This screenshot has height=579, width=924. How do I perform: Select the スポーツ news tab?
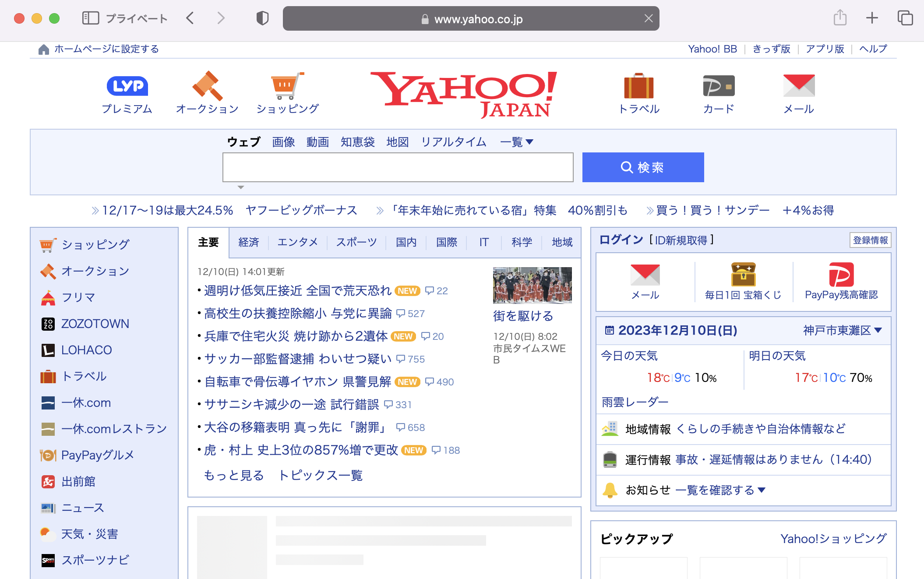click(x=356, y=242)
